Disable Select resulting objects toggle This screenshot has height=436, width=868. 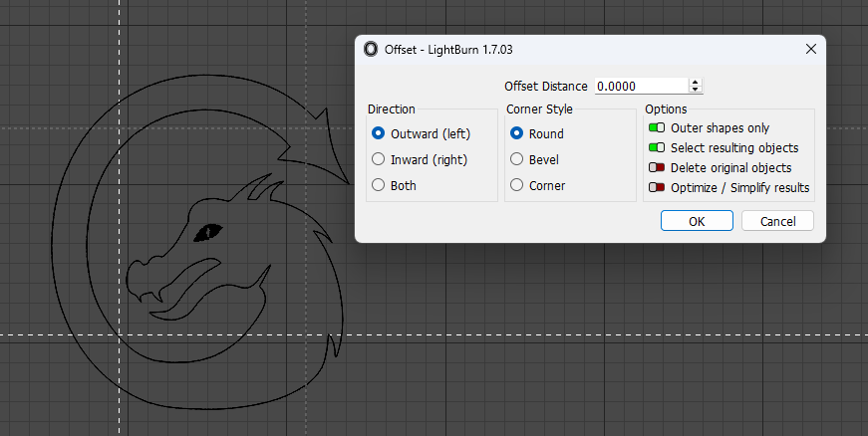coord(657,148)
